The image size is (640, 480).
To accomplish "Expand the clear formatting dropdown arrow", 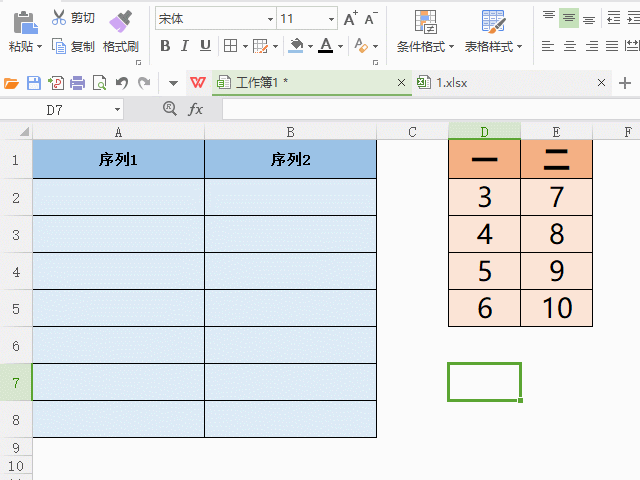I will point(376,47).
